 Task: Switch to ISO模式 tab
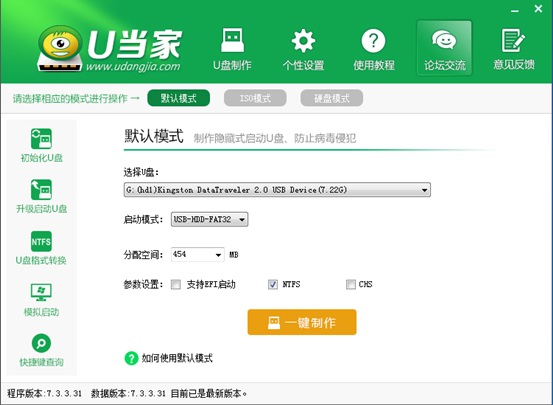255,98
